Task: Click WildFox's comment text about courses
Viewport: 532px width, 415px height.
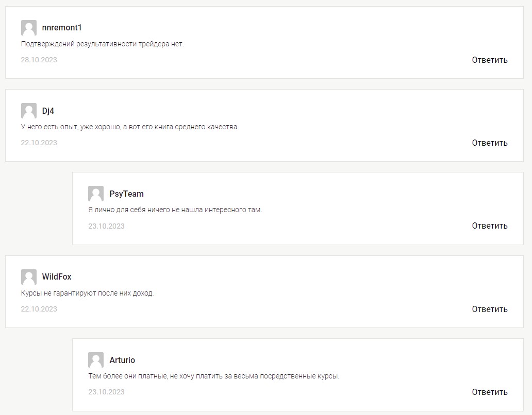Action: (x=87, y=293)
